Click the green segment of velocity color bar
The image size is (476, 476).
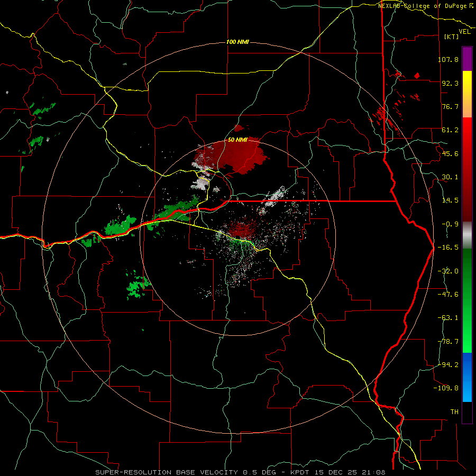coord(467,300)
